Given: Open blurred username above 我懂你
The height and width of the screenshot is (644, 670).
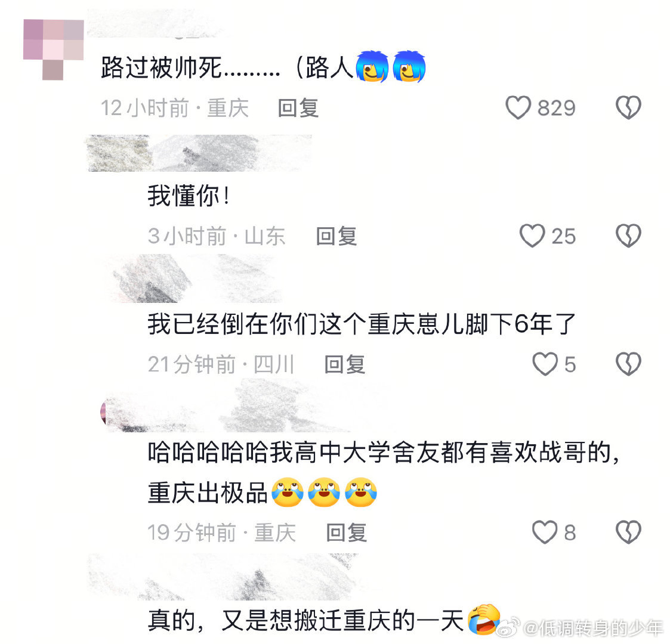Looking at the screenshot, I should pos(199,153).
